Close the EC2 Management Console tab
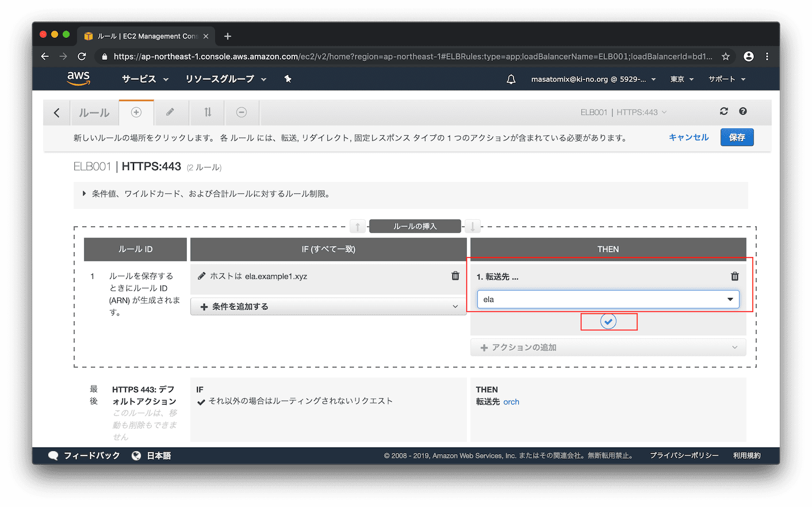 click(x=206, y=36)
